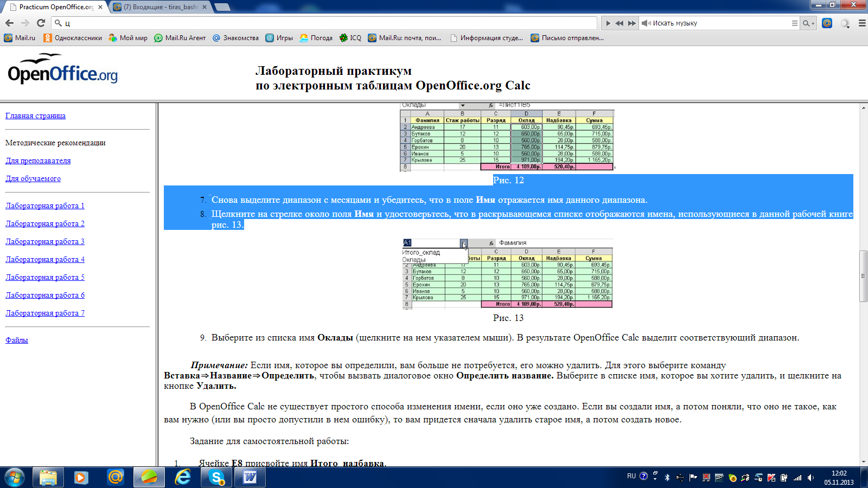Click the 'Рис. 13' caption
Image resolution: width=868 pixels, height=488 pixels.
pyautogui.click(x=508, y=318)
